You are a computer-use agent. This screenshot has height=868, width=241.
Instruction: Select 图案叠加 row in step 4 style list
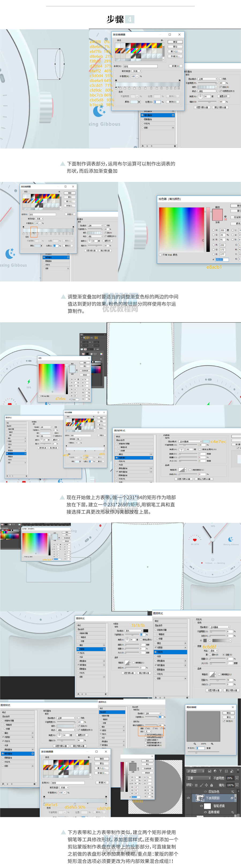(158, 119)
